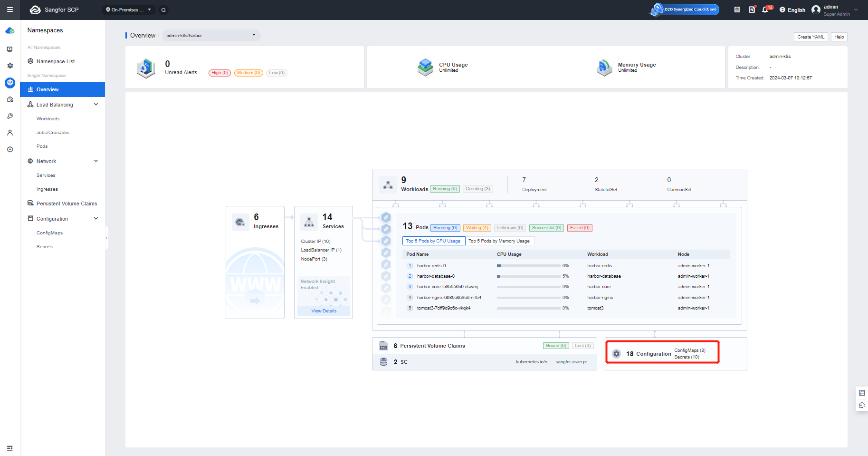Open Pods in sidebar
868x456 pixels.
(42, 146)
